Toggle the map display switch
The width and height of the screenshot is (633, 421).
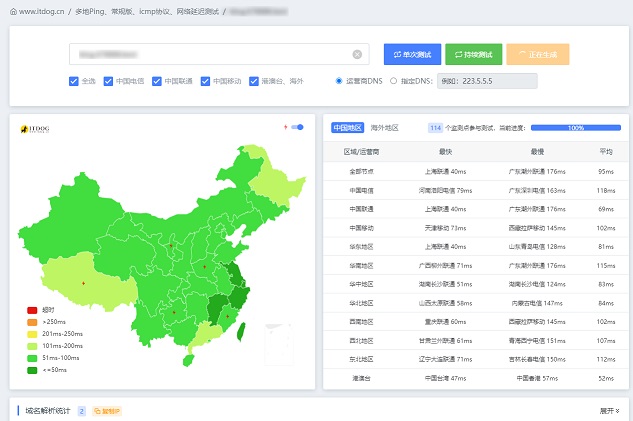(298, 127)
